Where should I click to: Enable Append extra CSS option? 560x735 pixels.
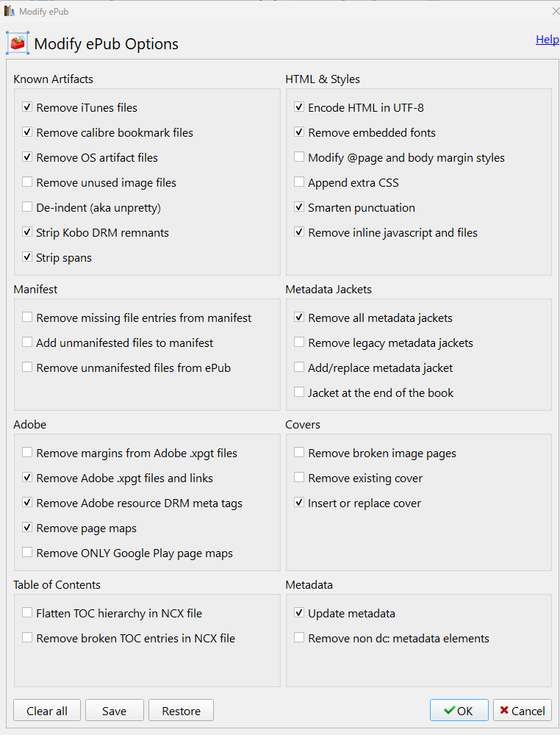299,182
